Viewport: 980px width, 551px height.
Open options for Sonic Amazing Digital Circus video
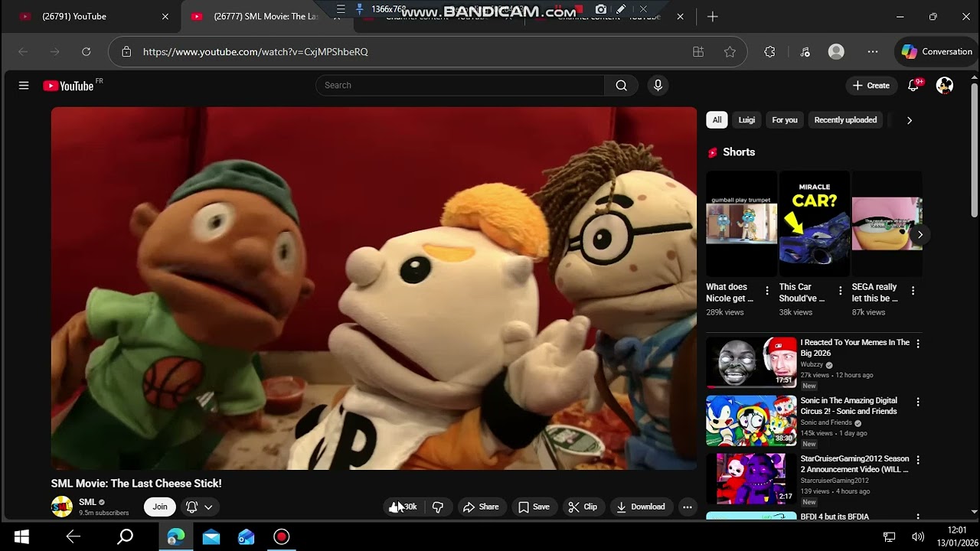click(918, 402)
